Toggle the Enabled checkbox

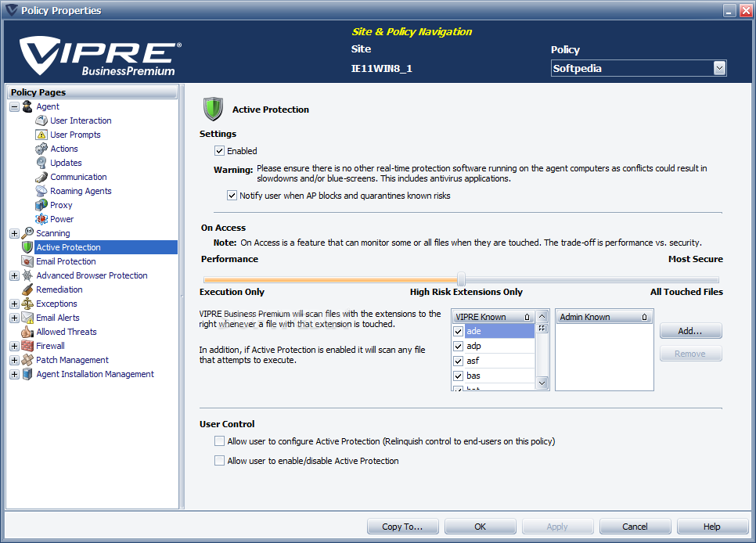tap(219, 151)
